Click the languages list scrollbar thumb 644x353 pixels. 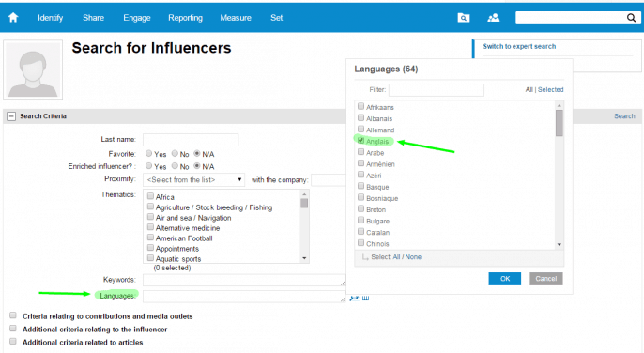559,123
